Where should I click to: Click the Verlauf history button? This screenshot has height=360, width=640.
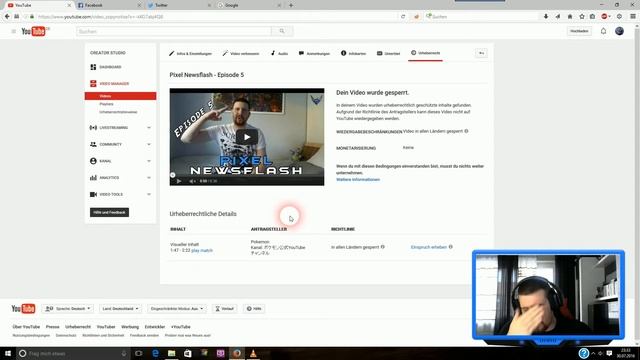click(224, 309)
